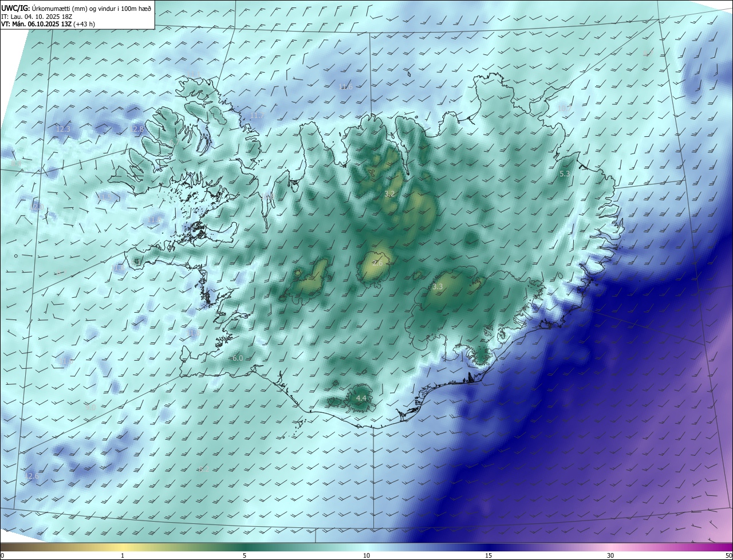Select the 6.0 value on the southwest peninsula
This screenshot has width=733, height=560.
click(238, 358)
